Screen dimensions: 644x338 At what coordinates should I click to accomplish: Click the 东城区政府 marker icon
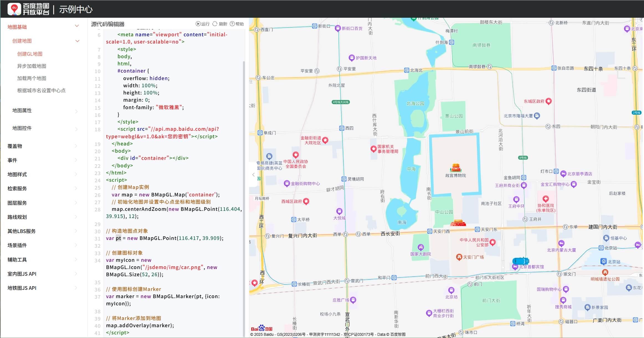point(548,101)
